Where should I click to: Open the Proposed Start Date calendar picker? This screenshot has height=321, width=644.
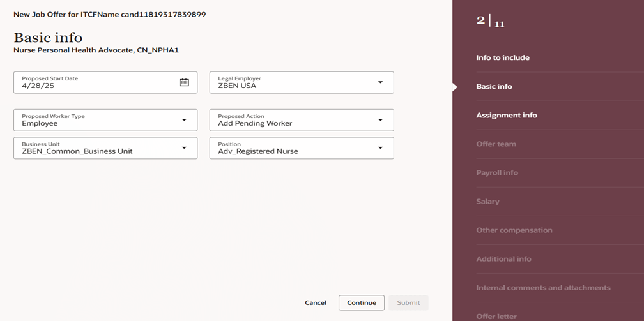184,82
